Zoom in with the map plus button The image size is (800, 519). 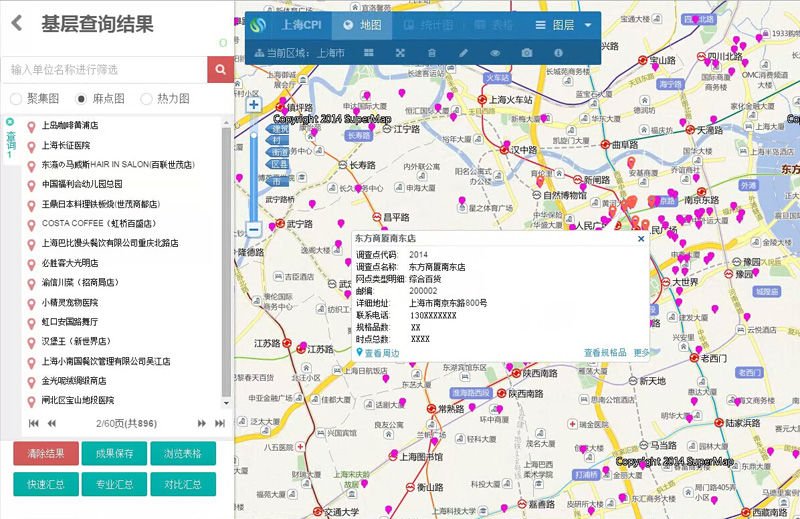[x=254, y=105]
